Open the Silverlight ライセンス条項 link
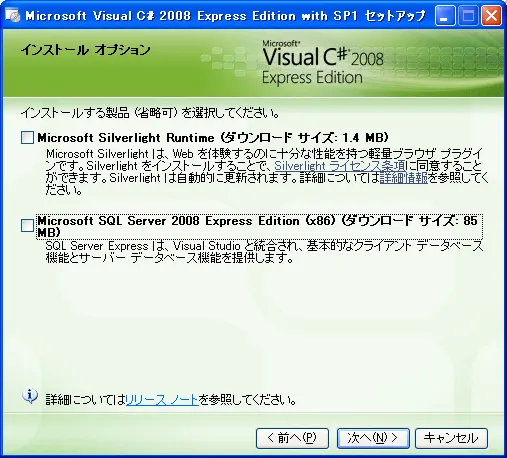This screenshot has height=458, width=507. pos(340,166)
